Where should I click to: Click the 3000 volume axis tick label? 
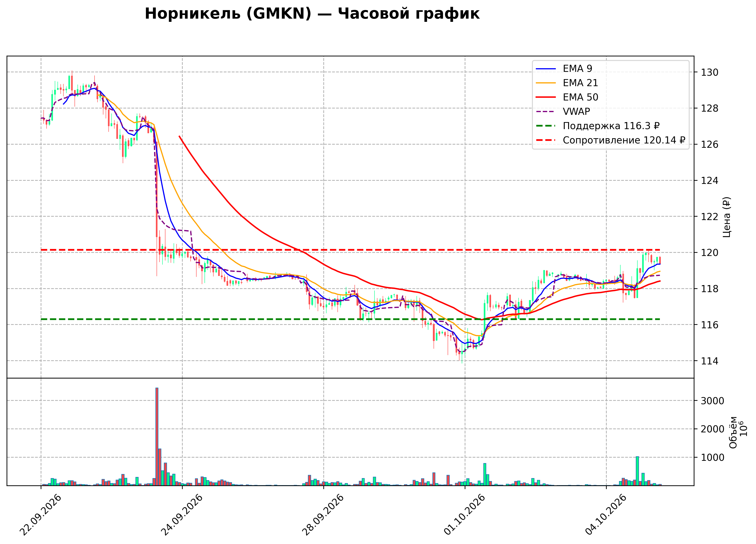click(x=713, y=401)
